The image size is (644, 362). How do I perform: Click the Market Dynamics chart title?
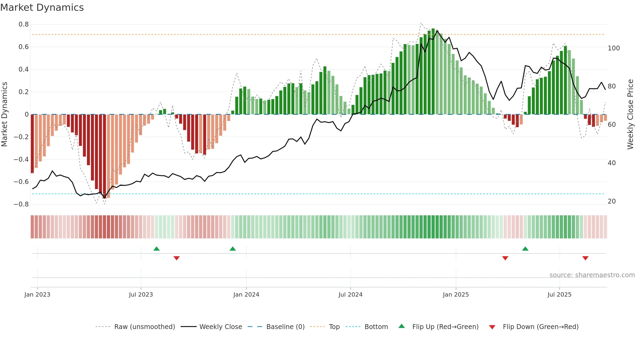click(42, 8)
